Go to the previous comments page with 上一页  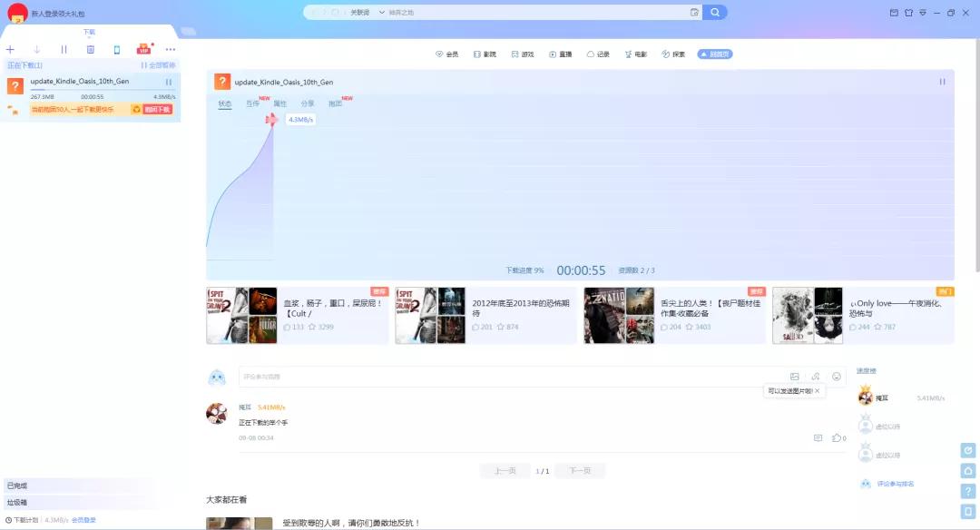[x=505, y=471]
